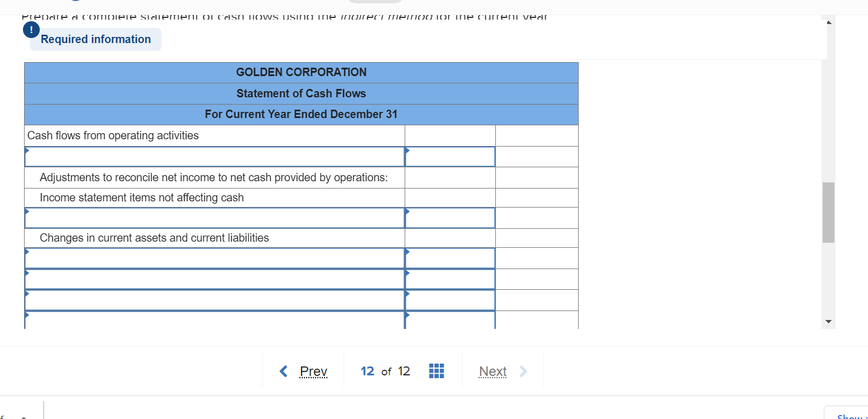Click the Prev navigation link

tap(313, 371)
